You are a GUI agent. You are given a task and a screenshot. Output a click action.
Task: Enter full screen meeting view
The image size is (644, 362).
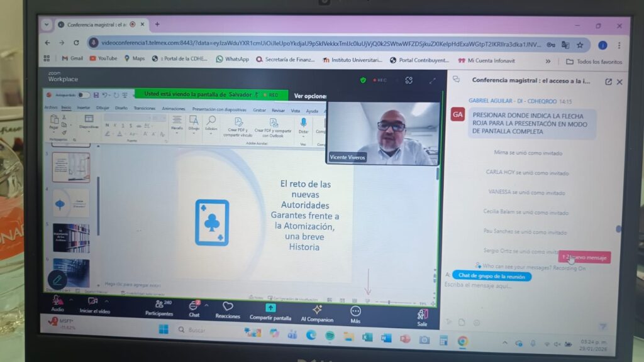click(x=432, y=80)
